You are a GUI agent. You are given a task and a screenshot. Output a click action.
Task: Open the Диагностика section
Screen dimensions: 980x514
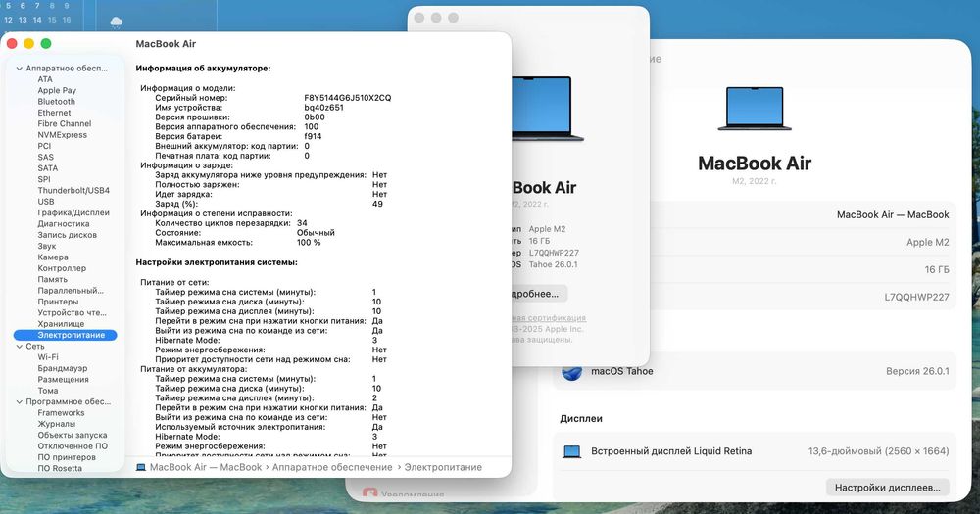coord(64,224)
